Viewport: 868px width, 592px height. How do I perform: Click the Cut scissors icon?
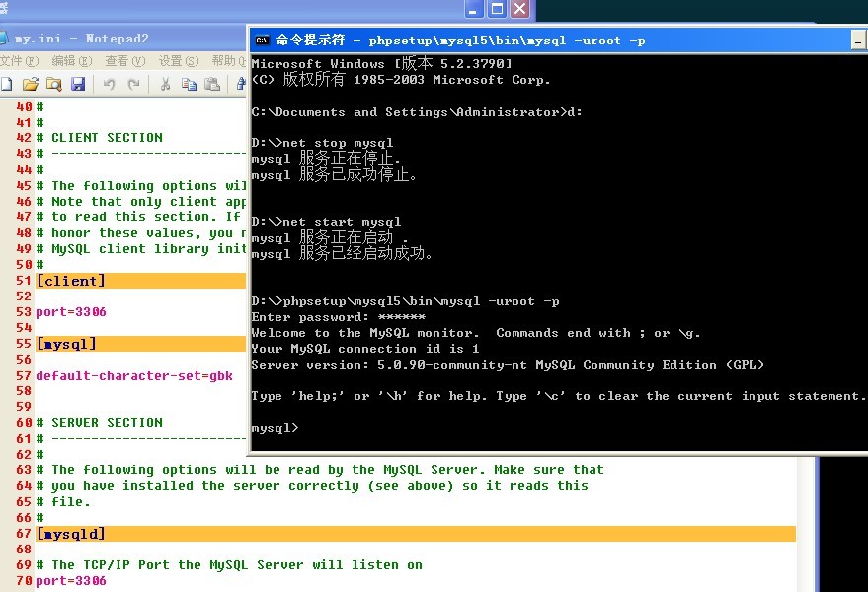pyautogui.click(x=165, y=84)
